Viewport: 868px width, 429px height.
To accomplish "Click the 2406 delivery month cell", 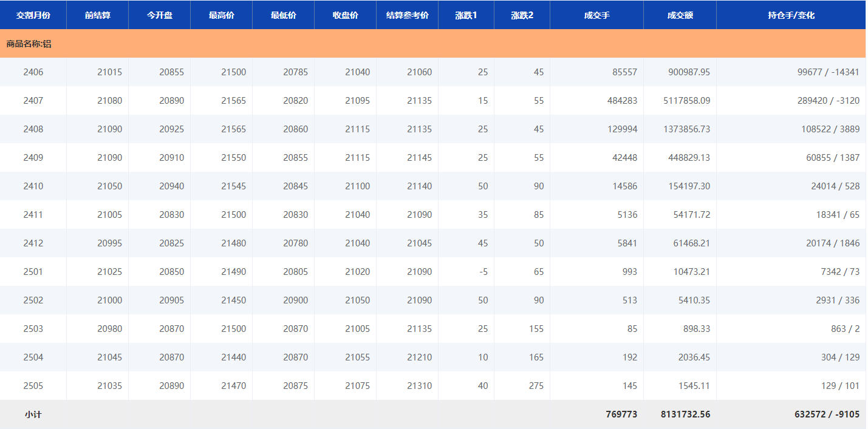I will pos(33,72).
